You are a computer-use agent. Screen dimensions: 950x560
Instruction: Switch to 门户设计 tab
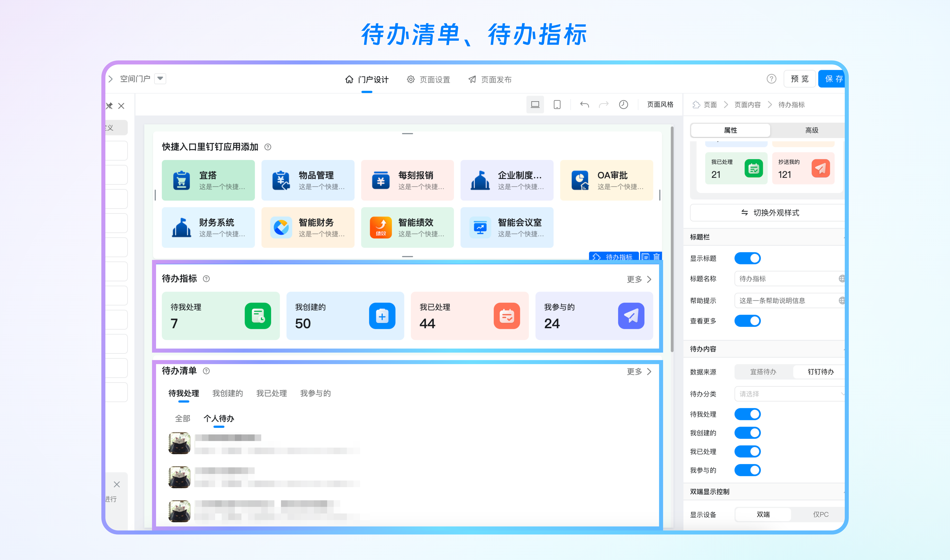coord(367,80)
